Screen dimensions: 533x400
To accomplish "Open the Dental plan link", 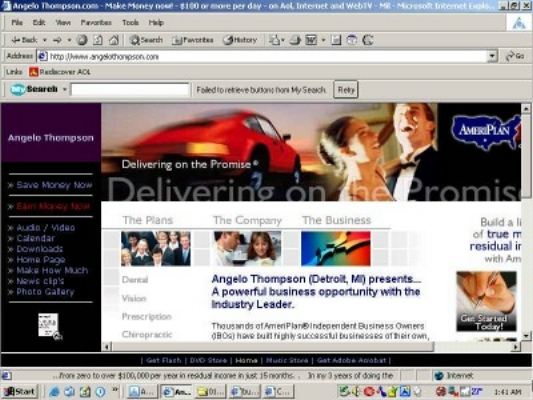I will pos(135,280).
